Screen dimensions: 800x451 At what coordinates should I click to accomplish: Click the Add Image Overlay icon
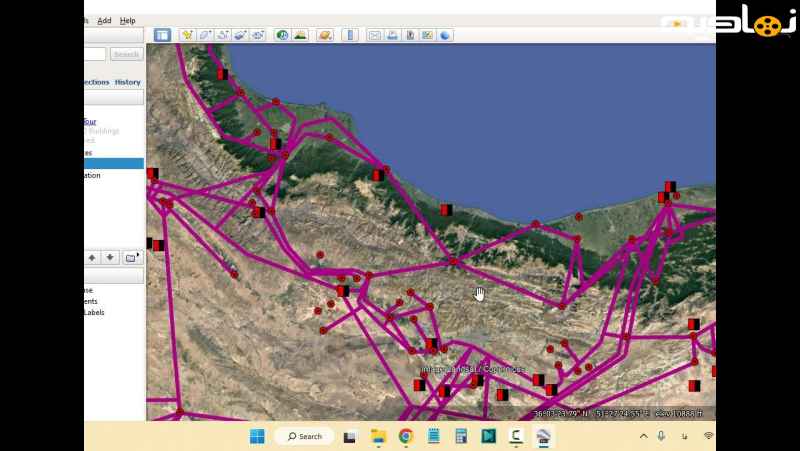(x=241, y=35)
